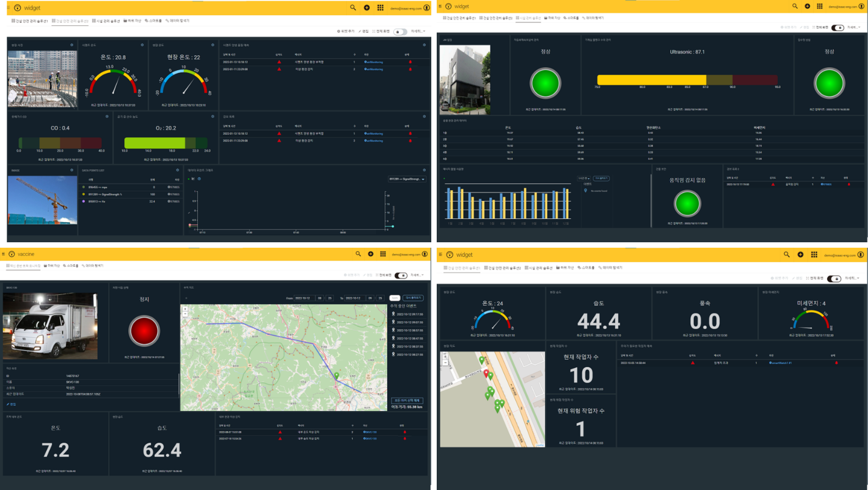
Task: Open the apps grid in the vaccine dashboard
Action: tap(383, 254)
